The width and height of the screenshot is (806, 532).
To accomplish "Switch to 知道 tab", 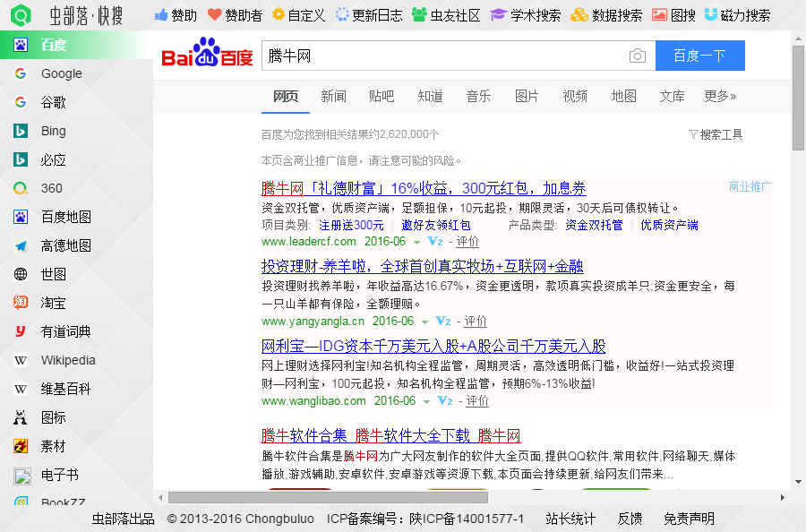I will pyautogui.click(x=430, y=96).
